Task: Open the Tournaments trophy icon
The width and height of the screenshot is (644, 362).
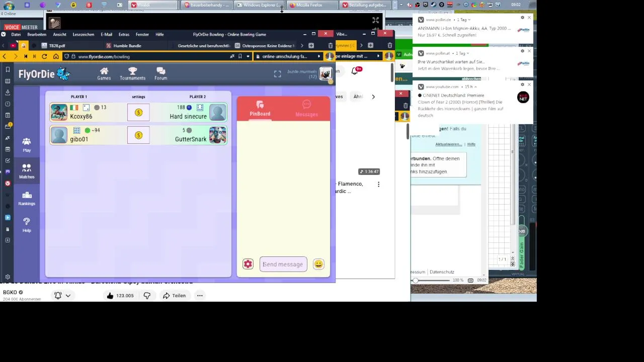Action: [132, 73]
